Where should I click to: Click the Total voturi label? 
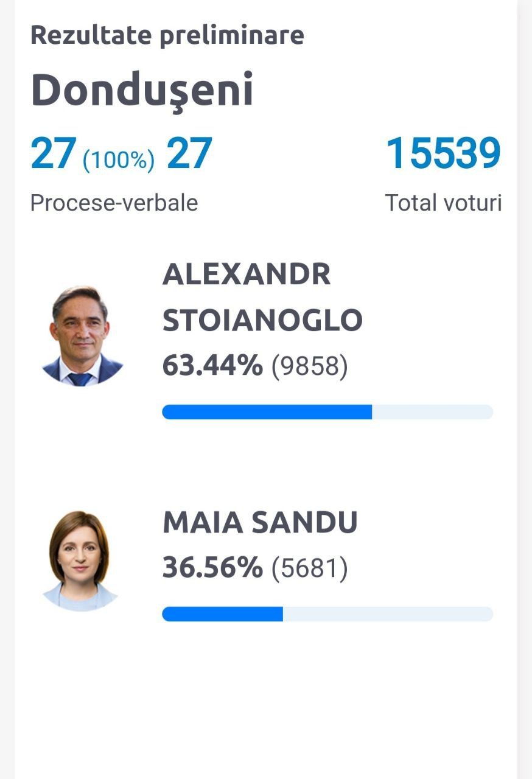point(444,203)
